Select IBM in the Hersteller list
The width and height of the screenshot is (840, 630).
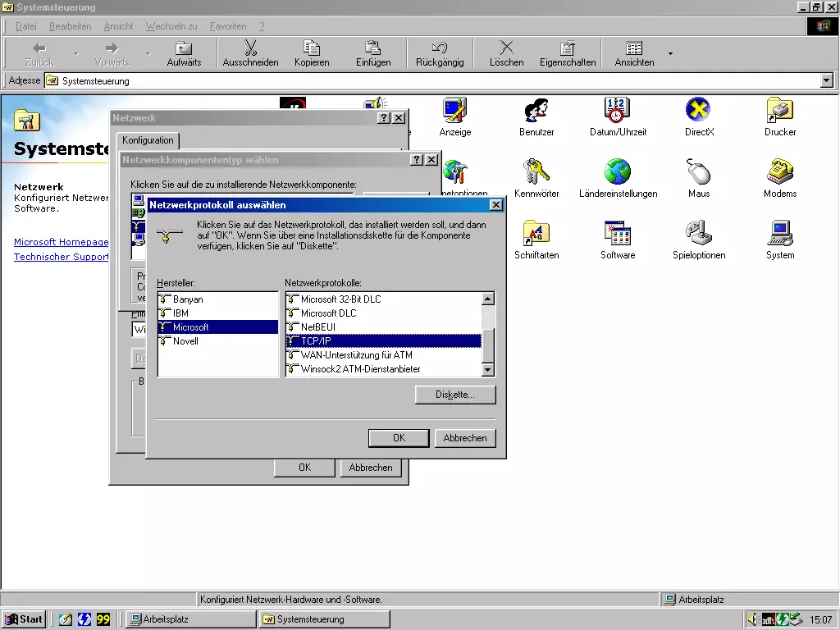(x=218, y=313)
